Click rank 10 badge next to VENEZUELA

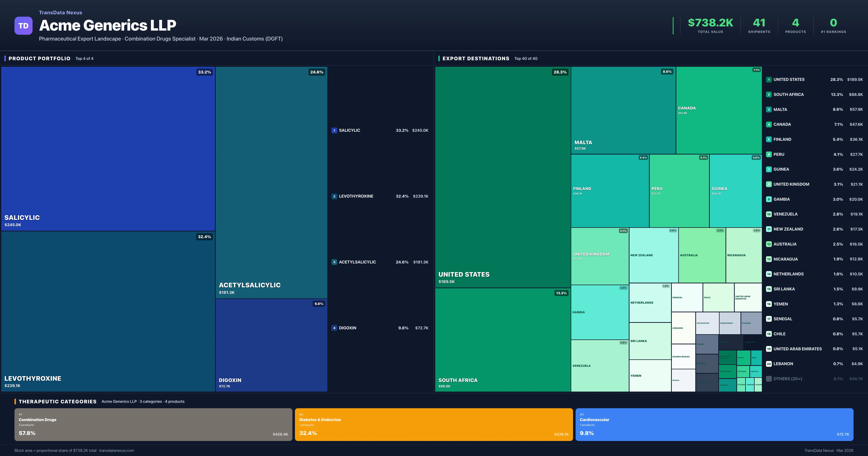coord(769,214)
